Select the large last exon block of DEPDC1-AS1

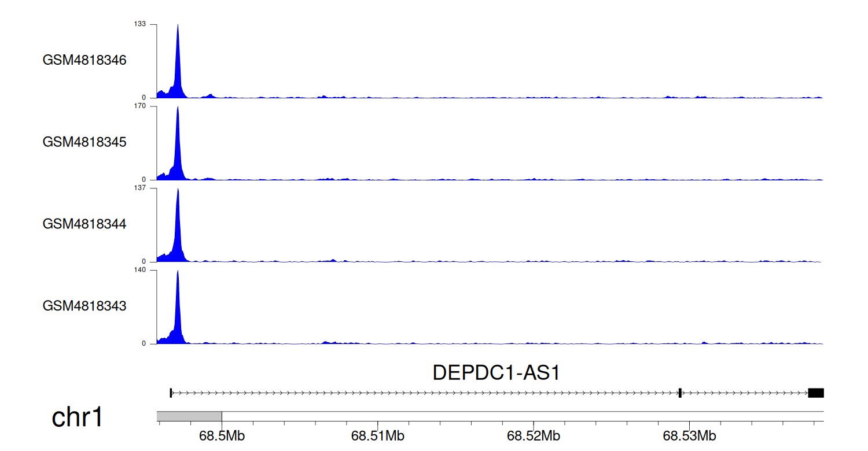[816, 393]
